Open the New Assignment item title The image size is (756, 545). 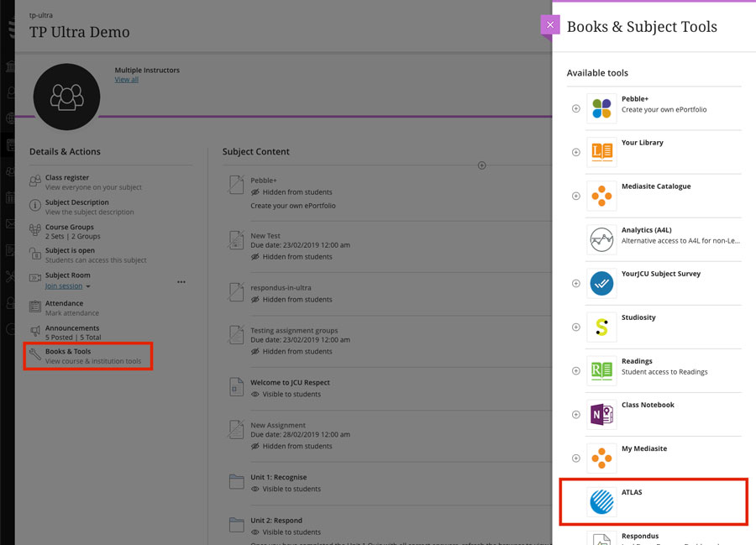point(278,425)
